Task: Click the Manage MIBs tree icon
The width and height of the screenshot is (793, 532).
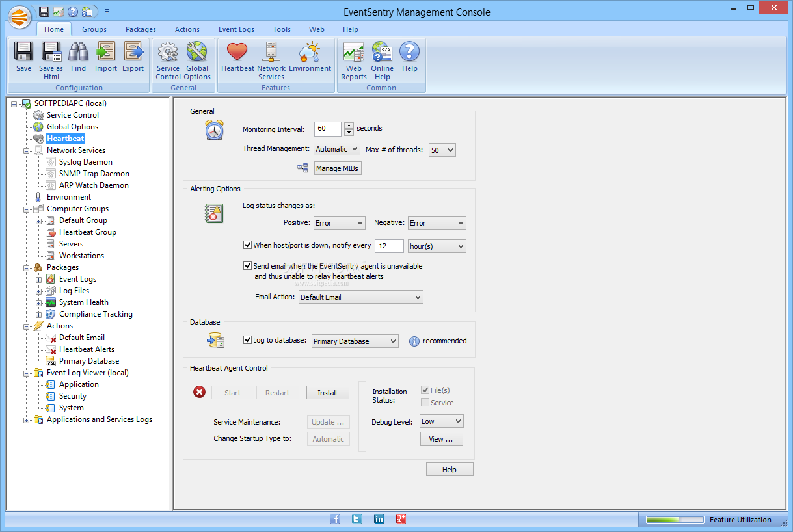Action: [302, 168]
